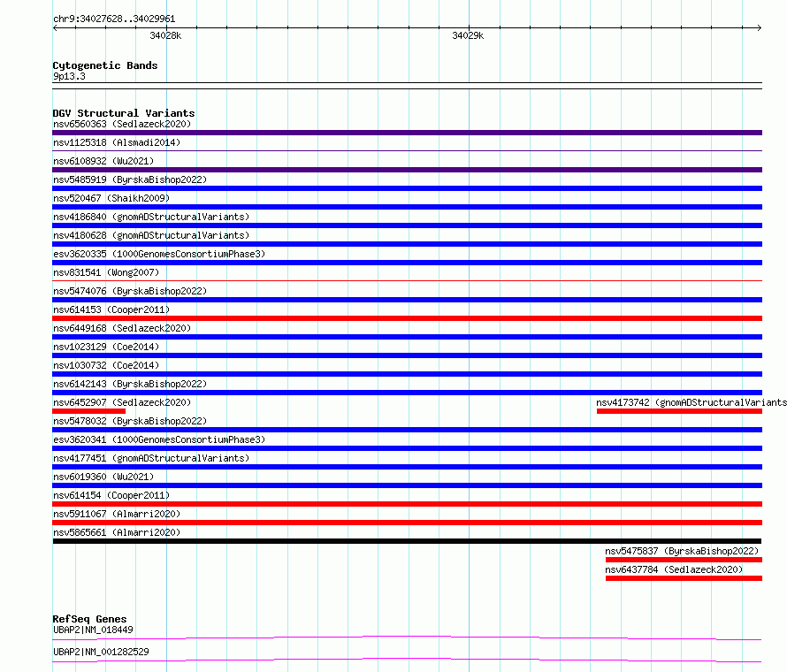Click the 9p13.3 band label
The image size is (787, 672).
[69, 76]
